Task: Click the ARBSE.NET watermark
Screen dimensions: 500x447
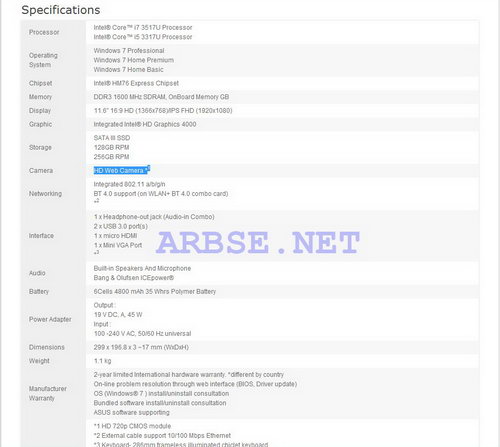Action: 258,242
